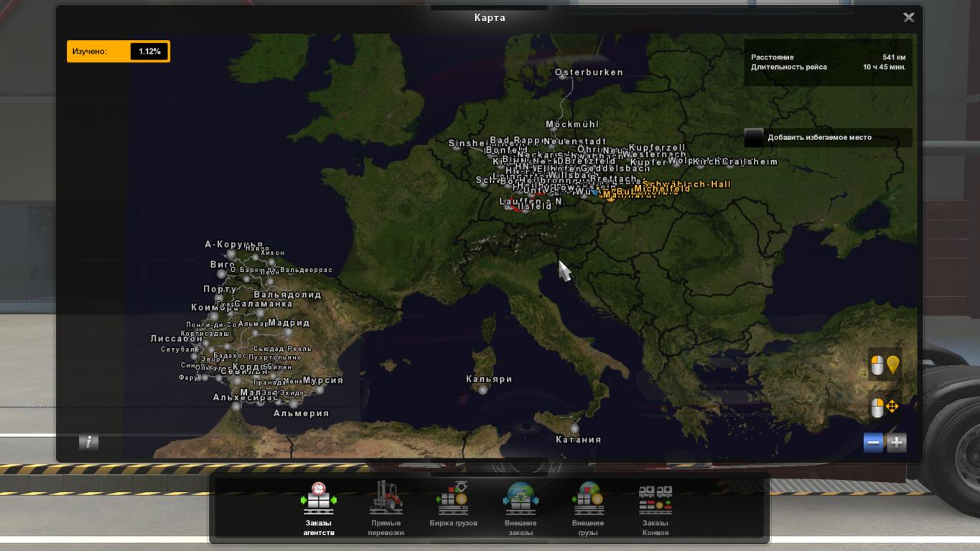Viewport: 980px width, 551px height.
Task: Click the А-Корунья city label
Action: (x=234, y=244)
